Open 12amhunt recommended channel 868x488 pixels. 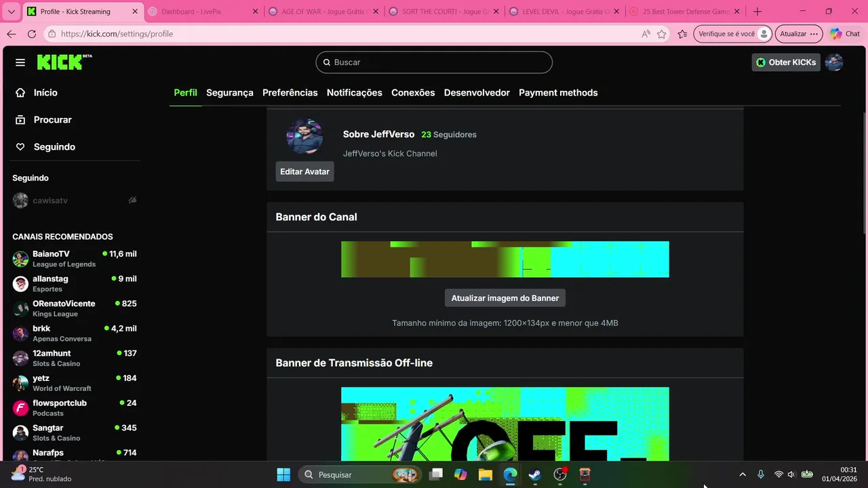point(75,358)
